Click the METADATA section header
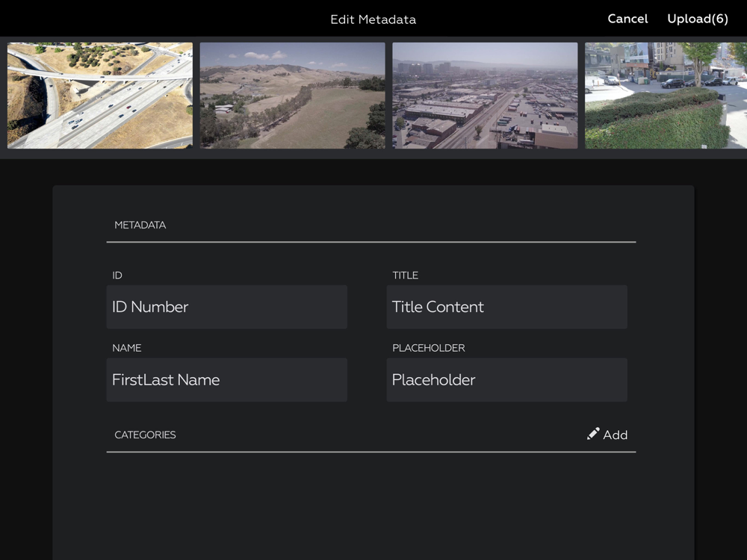Screen dimensions: 747x560 tap(140, 225)
